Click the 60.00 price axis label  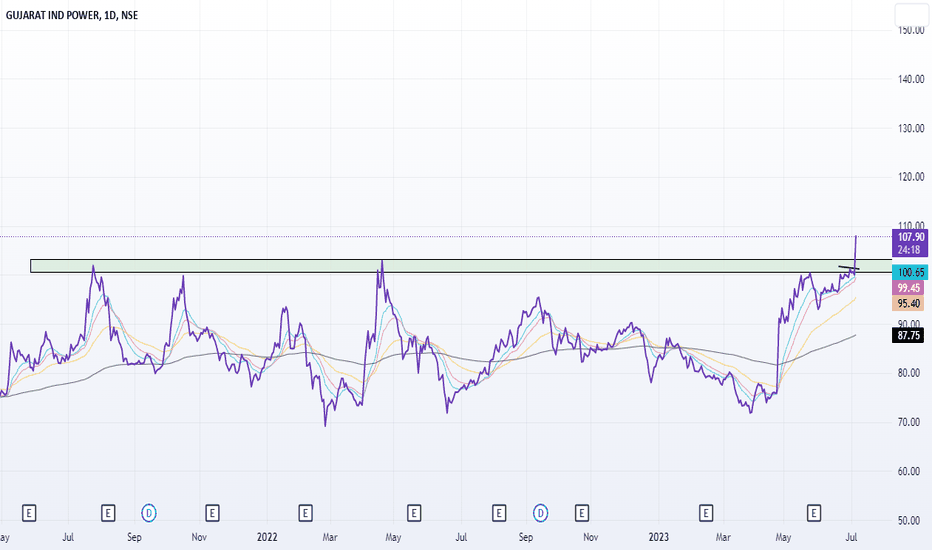(x=911, y=472)
